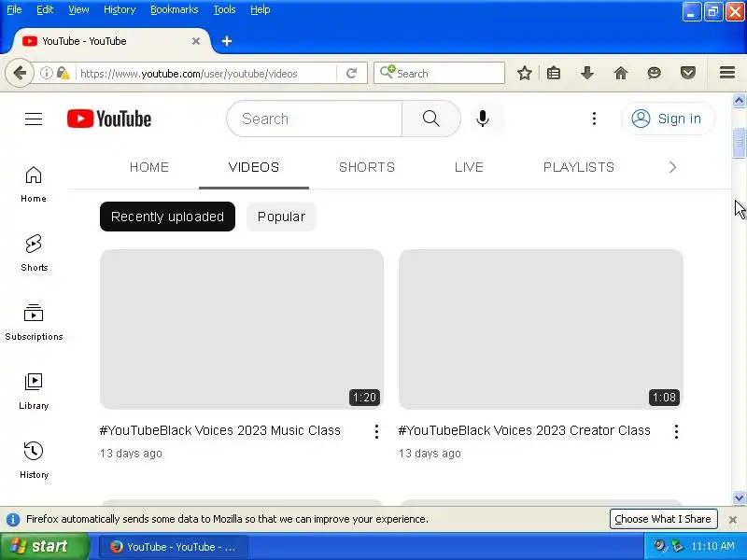747x560 pixels.
Task: Open the Windows start menu
Action: [x=45, y=546]
